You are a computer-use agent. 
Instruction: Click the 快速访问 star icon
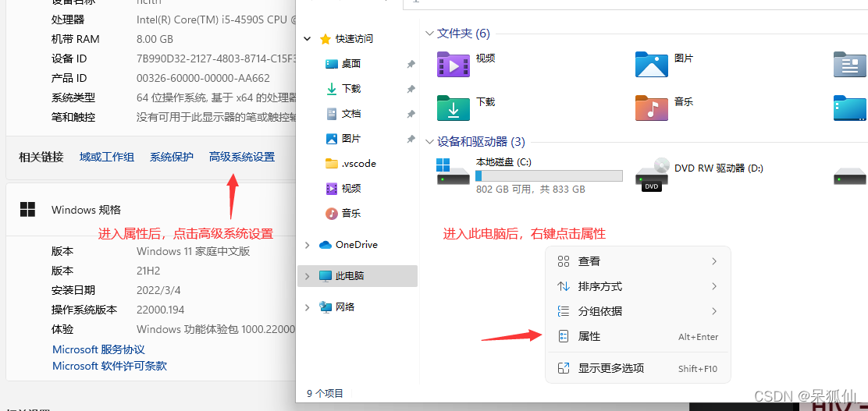click(x=325, y=39)
